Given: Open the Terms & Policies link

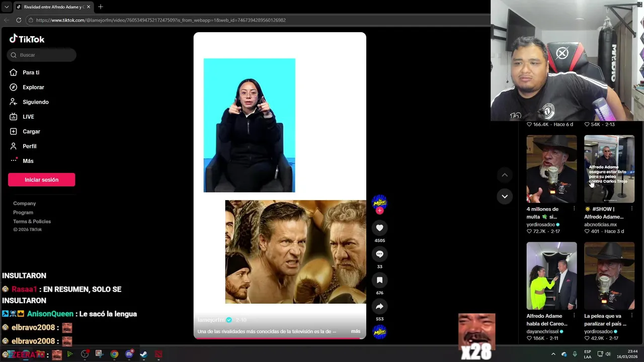Looking at the screenshot, I should pos(32,221).
